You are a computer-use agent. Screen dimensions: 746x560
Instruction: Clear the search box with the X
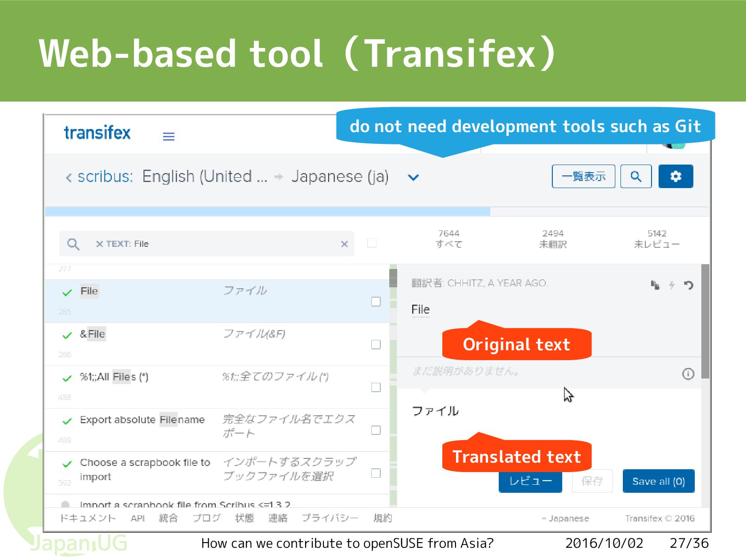tap(344, 244)
